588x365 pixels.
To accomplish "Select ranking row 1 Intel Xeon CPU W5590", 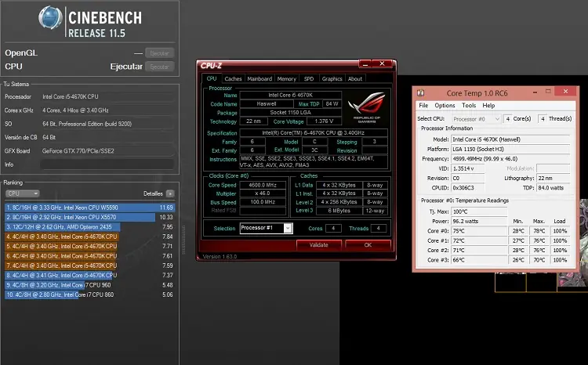I will [89, 208].
